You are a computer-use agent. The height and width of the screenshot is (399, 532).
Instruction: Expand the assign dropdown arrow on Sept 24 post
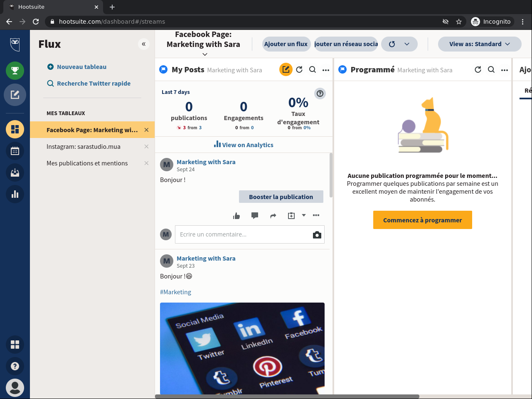(304, 215)
